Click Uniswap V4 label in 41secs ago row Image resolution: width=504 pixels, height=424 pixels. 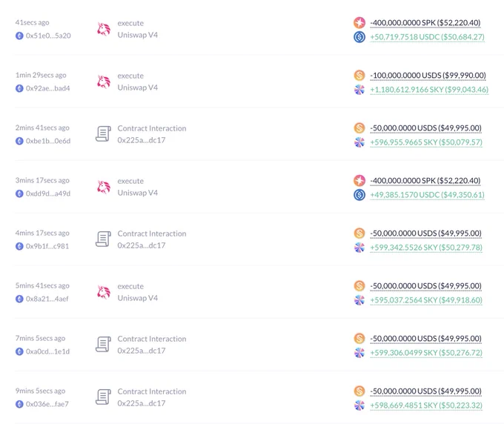[x=138, y=35]
